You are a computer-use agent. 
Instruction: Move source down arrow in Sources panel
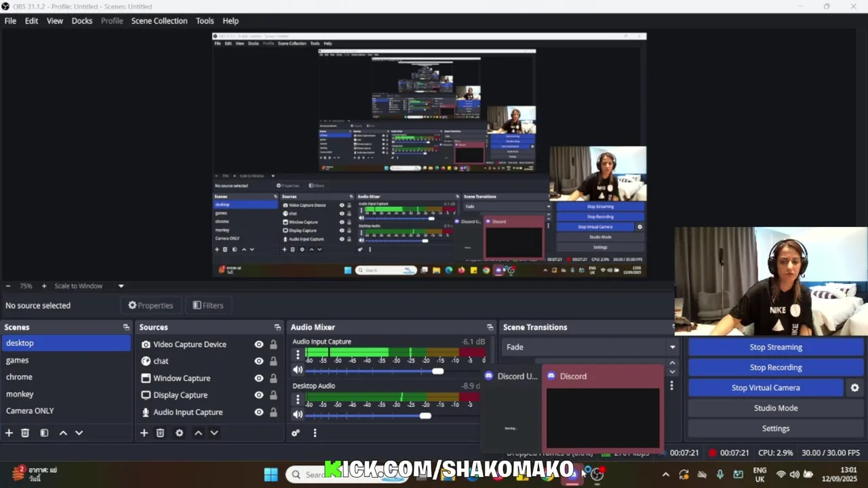pyautogui.click(x=214, y=433)
